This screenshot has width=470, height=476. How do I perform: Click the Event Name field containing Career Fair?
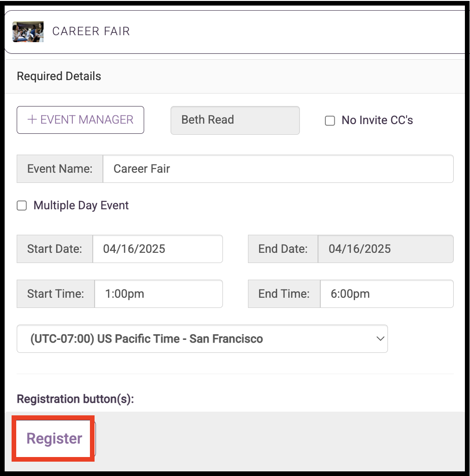(x=278, y=169)
